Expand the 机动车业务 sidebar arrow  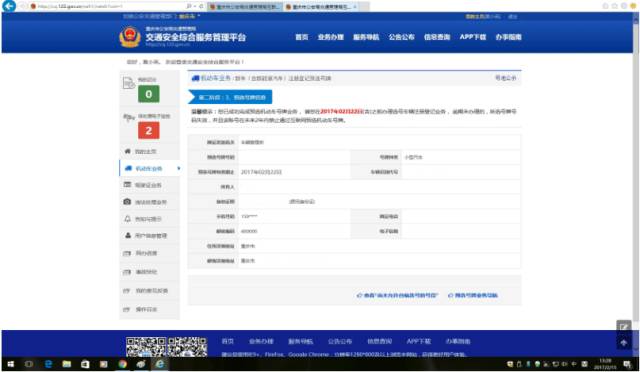click(x=178, y=168)
